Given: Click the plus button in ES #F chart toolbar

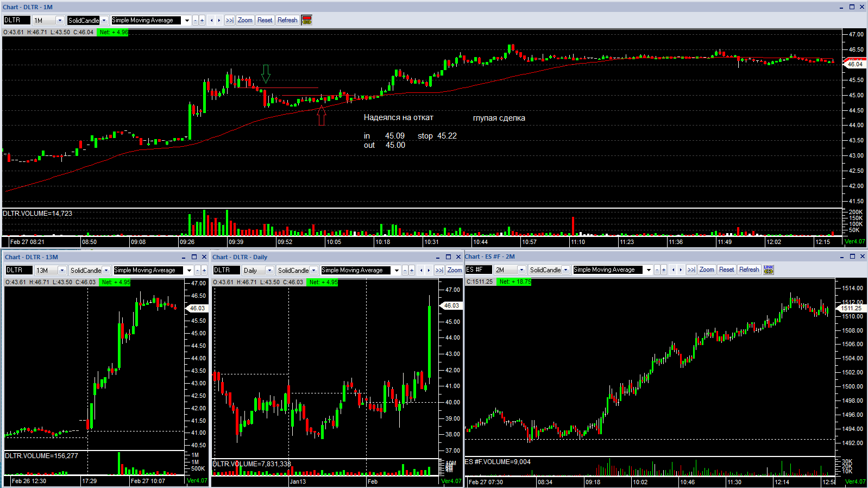Looking at the screenshot, I should [664, 270].
